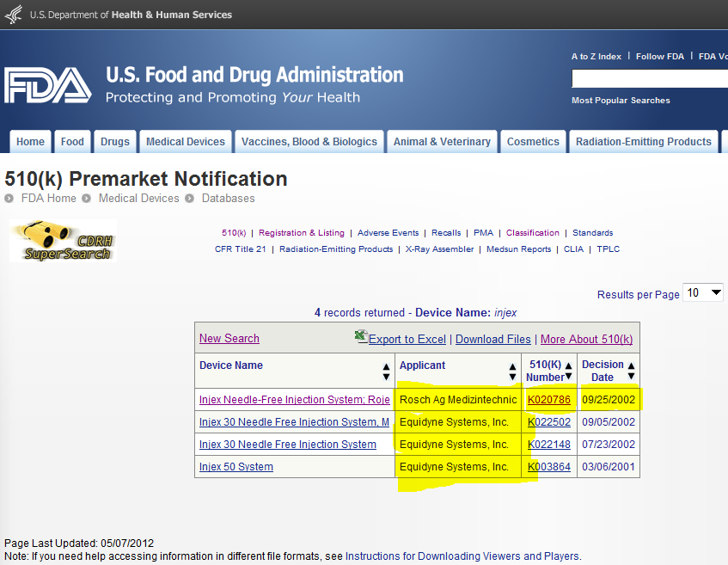Open Classification link
This screenshot has height=565, width=728.
[533, 233]
